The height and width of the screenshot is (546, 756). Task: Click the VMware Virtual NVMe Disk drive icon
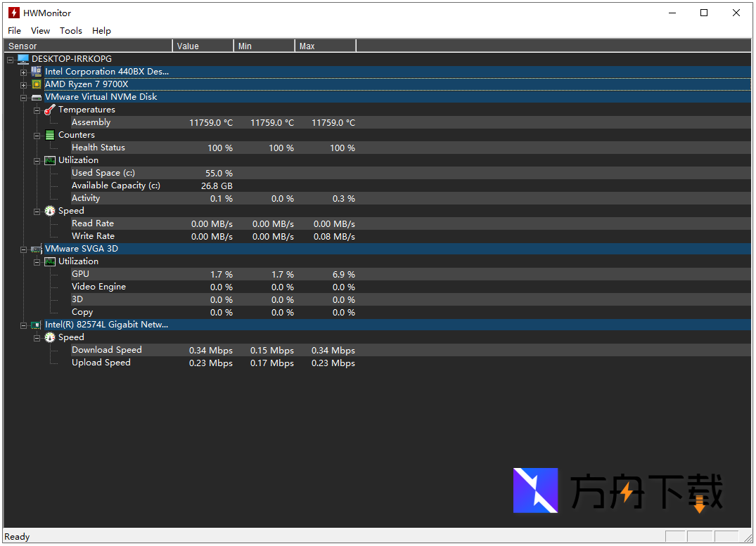[x=37, y=97]
